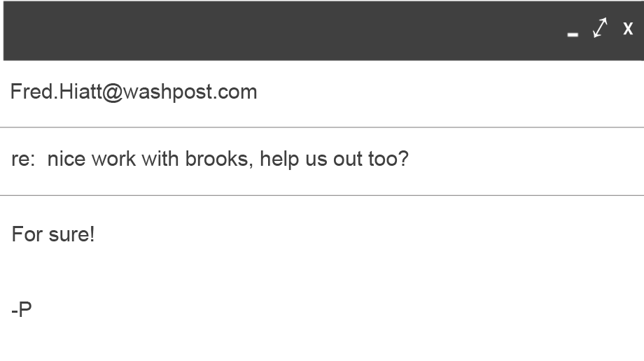The height and width of the screenshot is (361, 644).
Task: Click the word "For" in message body
Action: 27,234
